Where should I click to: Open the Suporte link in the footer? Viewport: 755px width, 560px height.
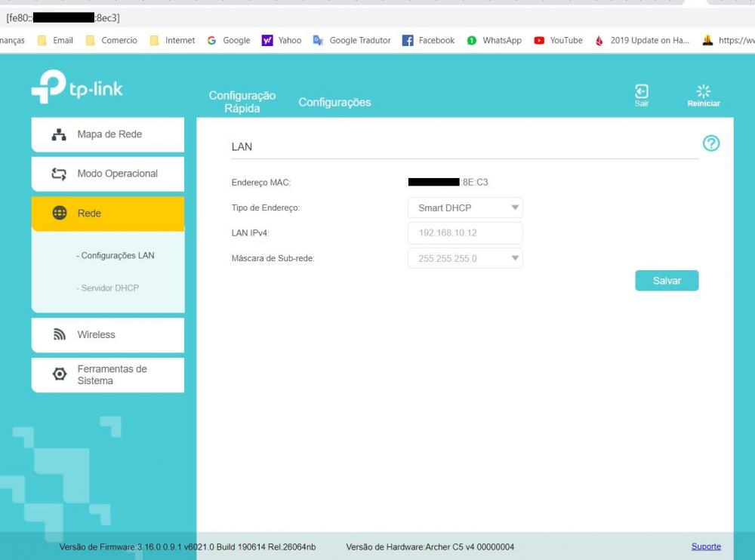705,546
